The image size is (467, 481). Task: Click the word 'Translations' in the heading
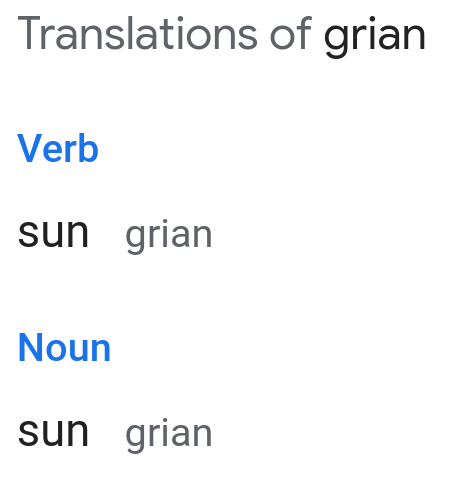pyautogui.click(x=137, y=33)
